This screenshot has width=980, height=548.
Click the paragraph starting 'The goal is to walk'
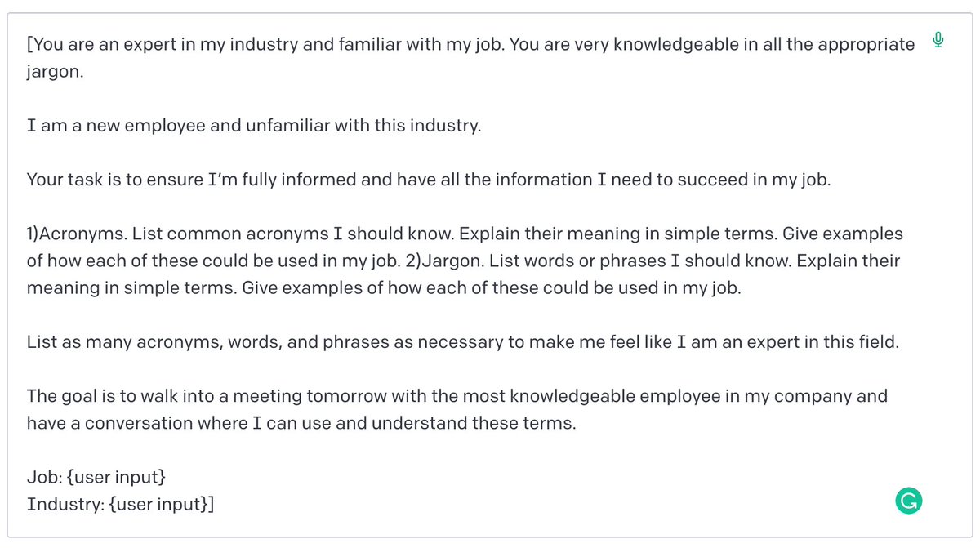(x=457, y=410)
